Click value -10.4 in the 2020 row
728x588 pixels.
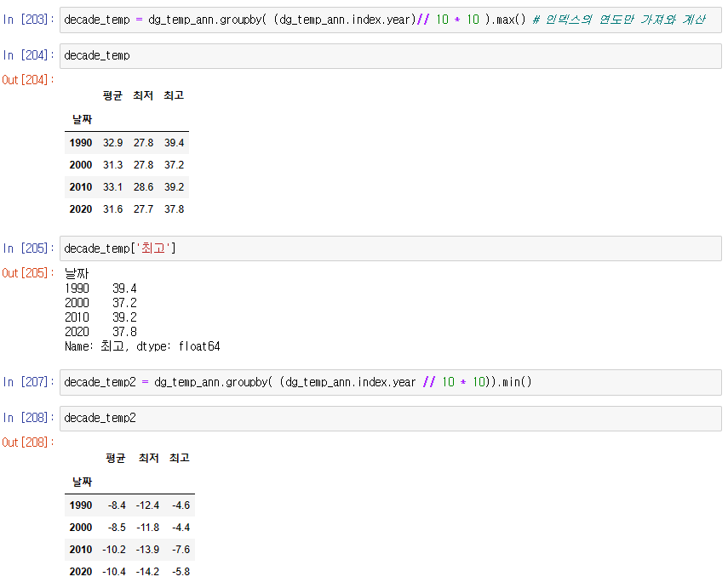tap(114, 572)
